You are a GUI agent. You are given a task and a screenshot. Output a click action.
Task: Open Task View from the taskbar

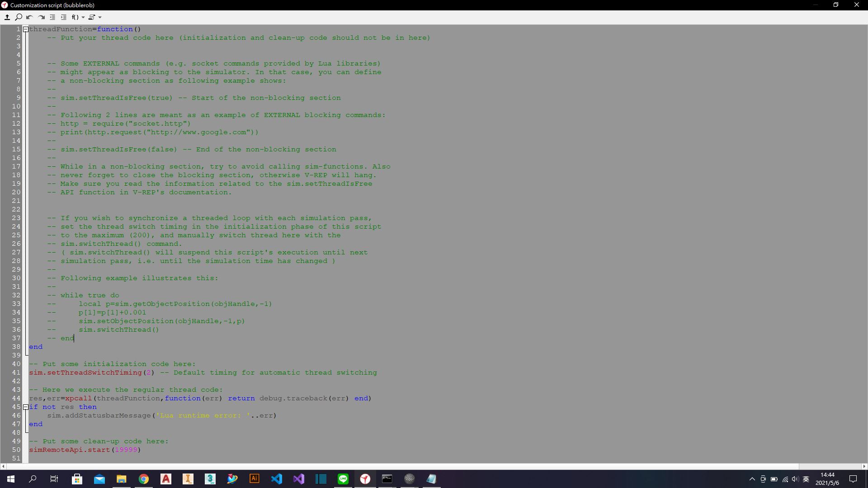[x=54, y=479]
